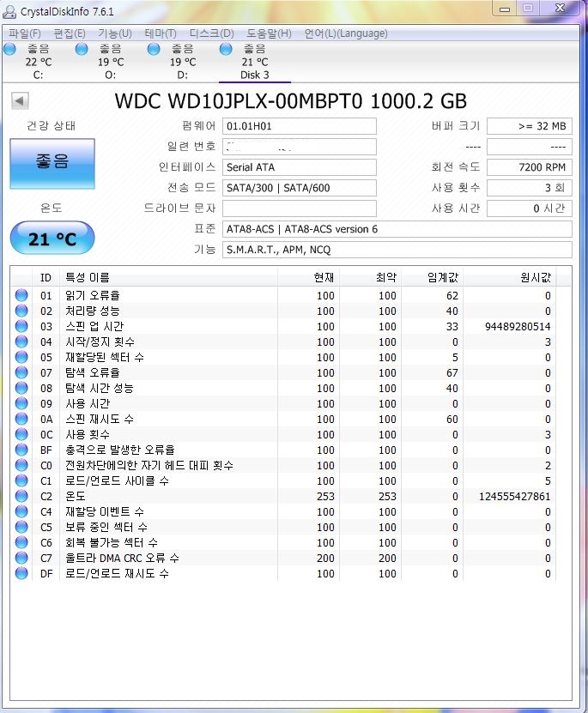Click status icon for 08 탐색 시간 성능
Viewport: 588px width, 713px height.
[21, 389]
